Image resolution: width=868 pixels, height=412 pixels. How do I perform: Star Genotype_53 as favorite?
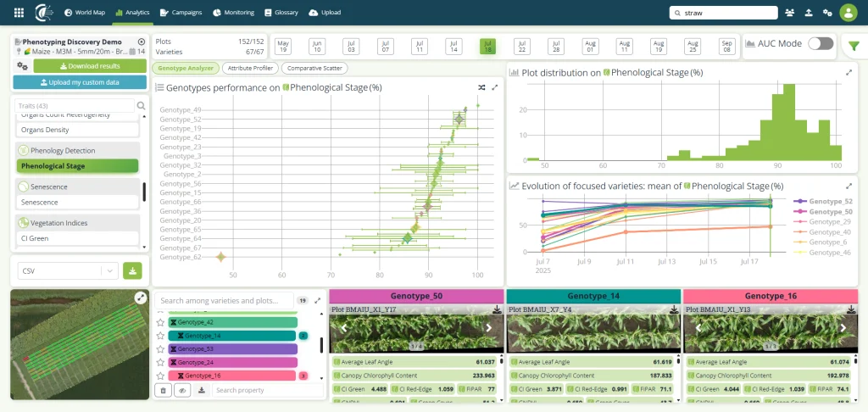pyautogui.click(x=160, y=349)
